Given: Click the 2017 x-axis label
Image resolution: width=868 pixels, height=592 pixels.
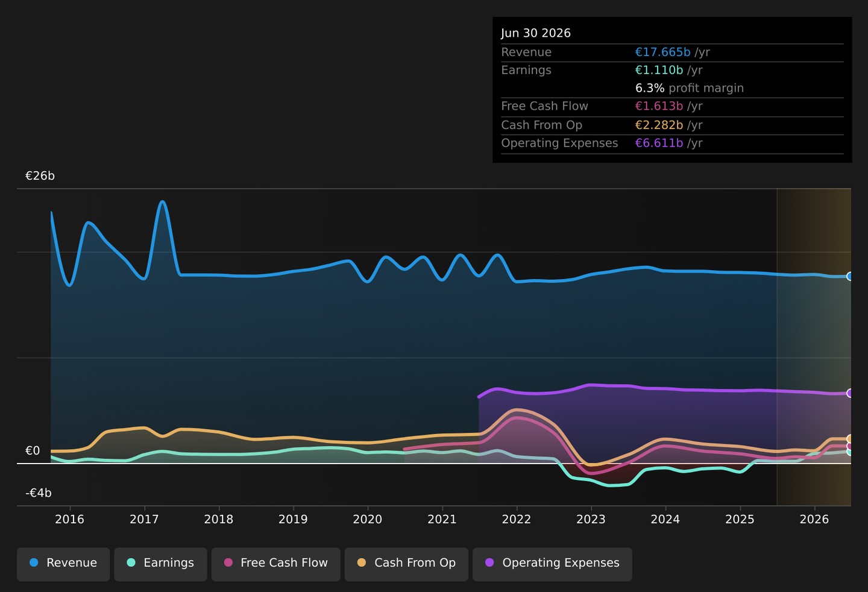Looking at the screenshot, I should tap(144, 520).
